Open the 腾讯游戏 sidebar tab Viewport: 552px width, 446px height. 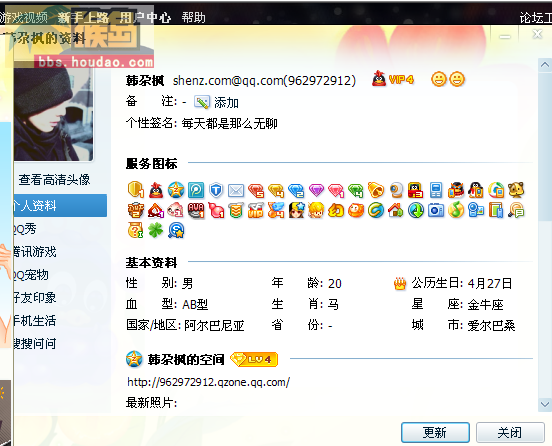(34, 252)
